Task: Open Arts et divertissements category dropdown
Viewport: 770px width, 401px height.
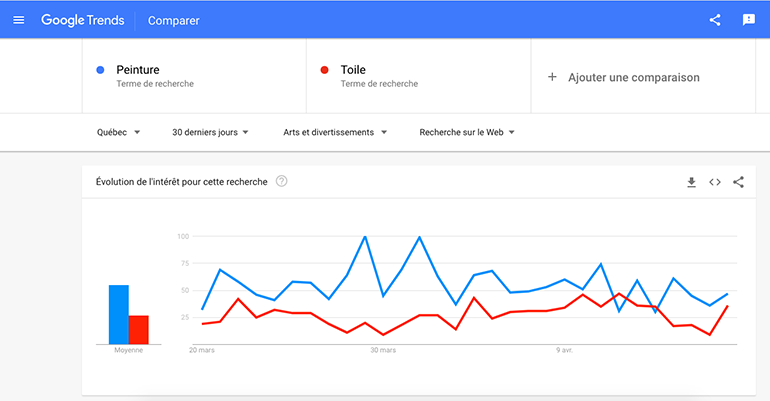Action: point(333,132)
